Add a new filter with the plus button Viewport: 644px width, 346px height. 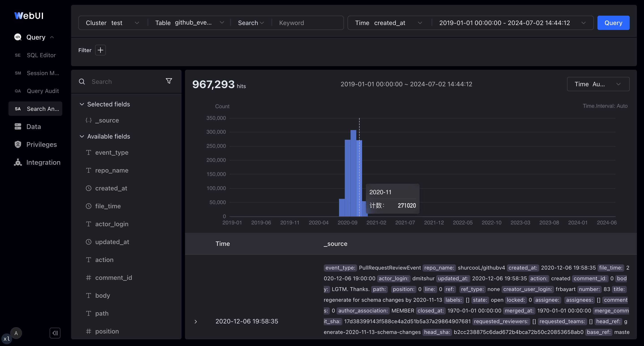pos(100,50)
